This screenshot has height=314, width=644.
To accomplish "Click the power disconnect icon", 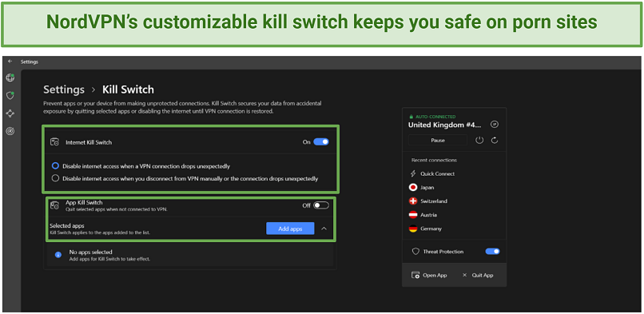I will point(479,140).
